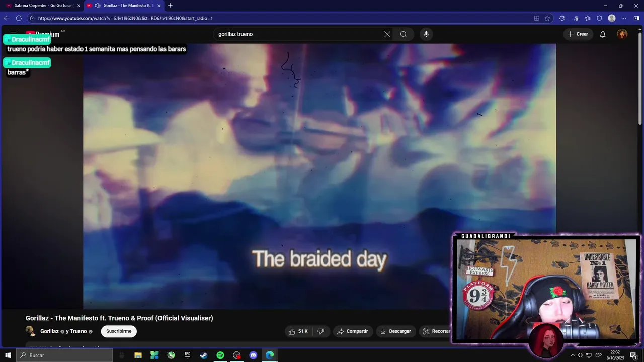Image resolution: width=644 pixels, height=362 pixels.
Task: Select the Gorillaz - The Manifesto tab
Action: tap(124, 6)
